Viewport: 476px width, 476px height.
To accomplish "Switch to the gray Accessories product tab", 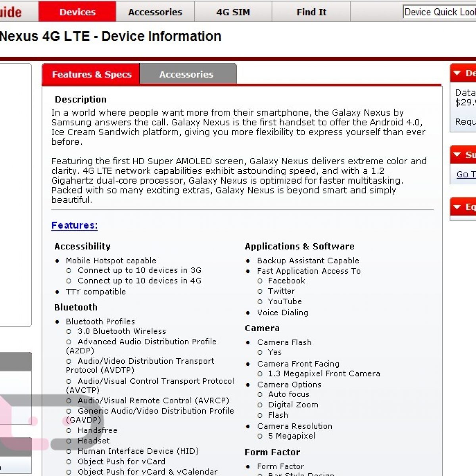I will (186, 75).
